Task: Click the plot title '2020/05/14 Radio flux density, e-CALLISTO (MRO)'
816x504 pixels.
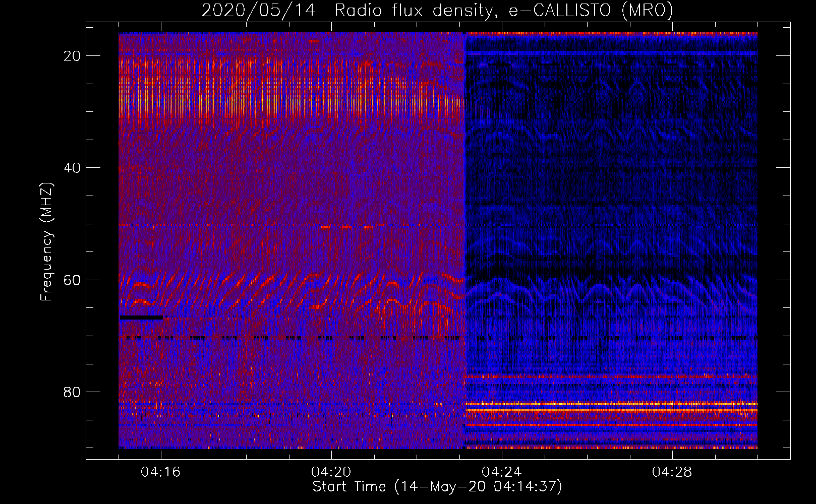Action: tap(437, 10)
